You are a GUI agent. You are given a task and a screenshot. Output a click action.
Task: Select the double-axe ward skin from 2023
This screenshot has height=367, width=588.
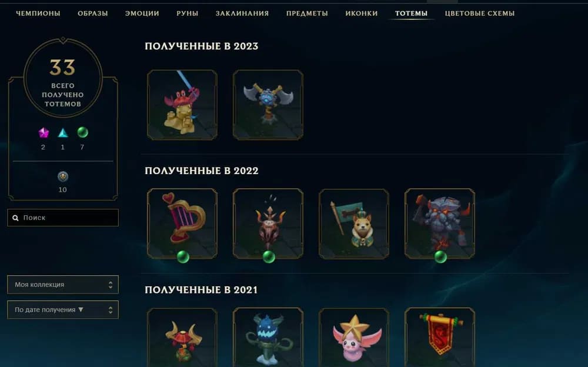268,105
